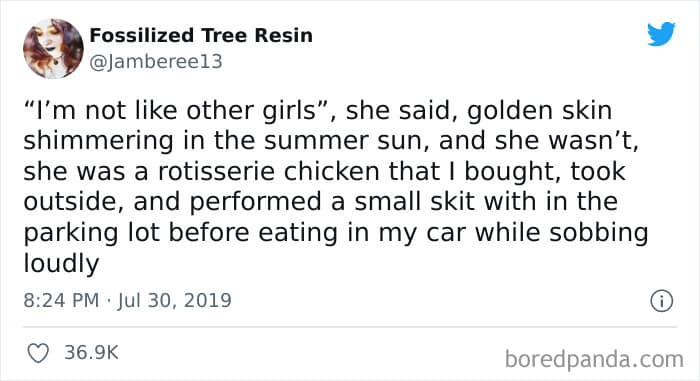
Task: Visit the @Jamberee13 handle
Action: pyautogui.click(x=156, y=62)
